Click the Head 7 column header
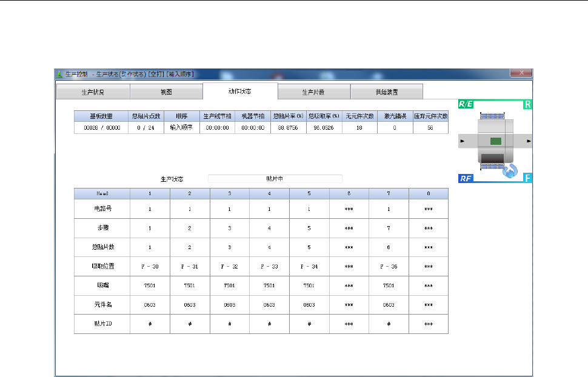Viewport: 588px width, 377px height. pyautogui.click(x=389, y=193)
